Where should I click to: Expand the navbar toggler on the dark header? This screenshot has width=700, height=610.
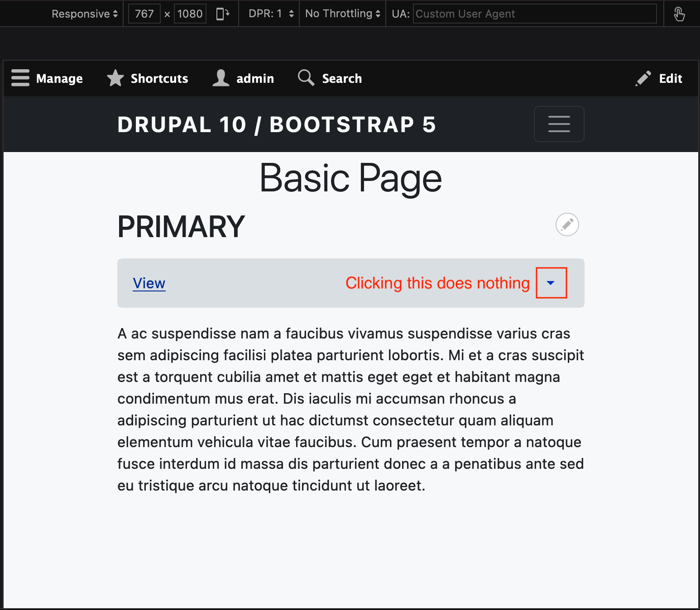click(559, 124)
